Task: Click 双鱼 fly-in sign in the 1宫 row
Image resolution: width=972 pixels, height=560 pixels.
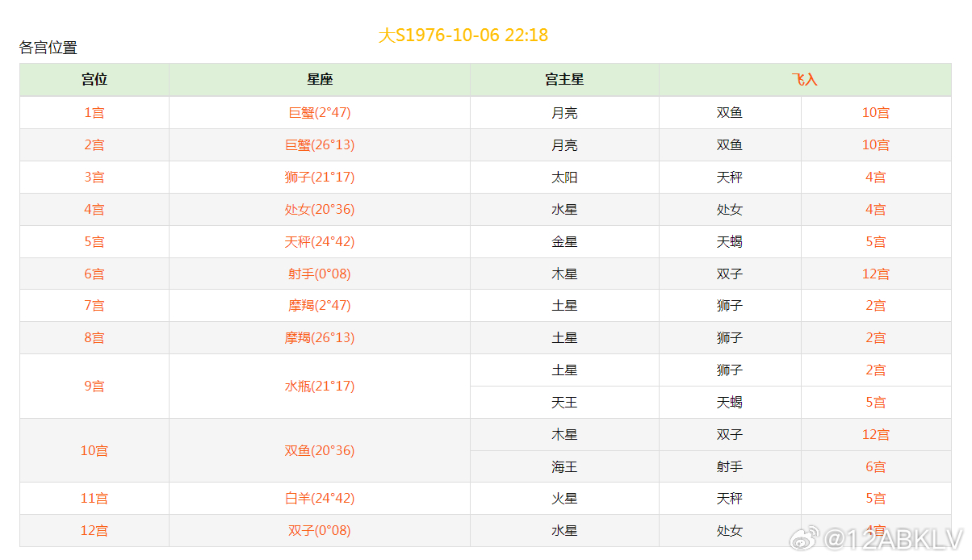Action: (x=730, y=113)
